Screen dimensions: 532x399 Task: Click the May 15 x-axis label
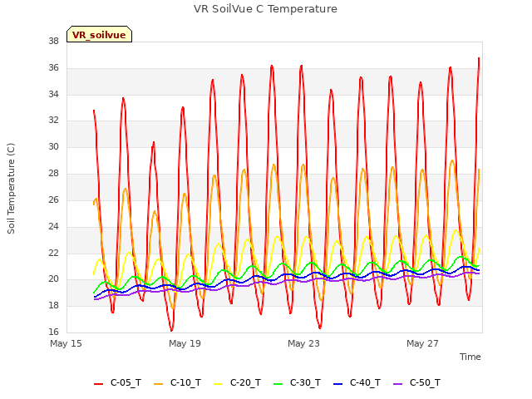66,343
